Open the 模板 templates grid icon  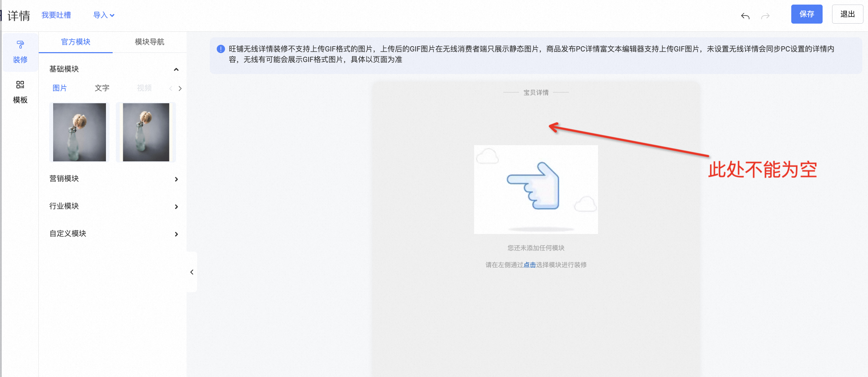(20, 85)
